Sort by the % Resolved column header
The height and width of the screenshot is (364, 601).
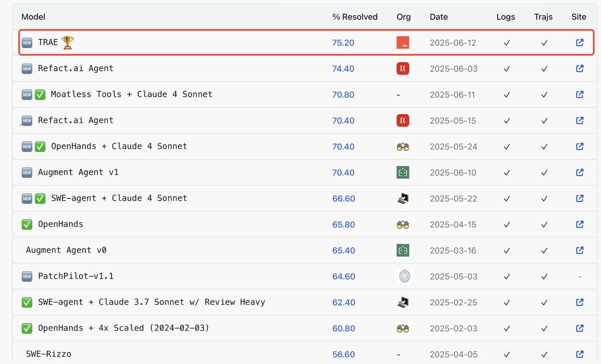coord(355,17)
